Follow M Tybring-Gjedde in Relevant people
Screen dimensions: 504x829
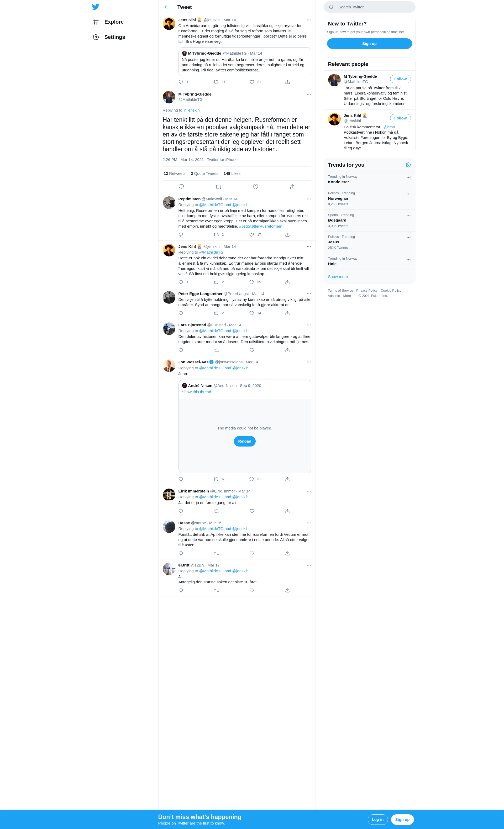click(x=400, y=79)
